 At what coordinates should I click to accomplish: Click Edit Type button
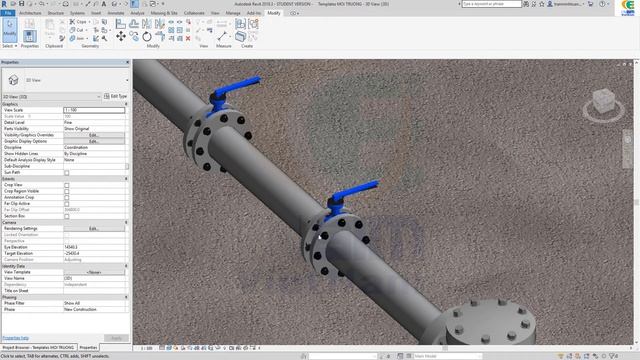116,96
